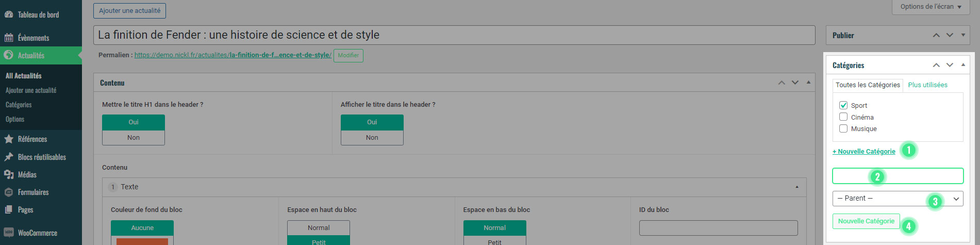Open Évènements via its calendar icon
980x245 pixels.
[9, 38]
